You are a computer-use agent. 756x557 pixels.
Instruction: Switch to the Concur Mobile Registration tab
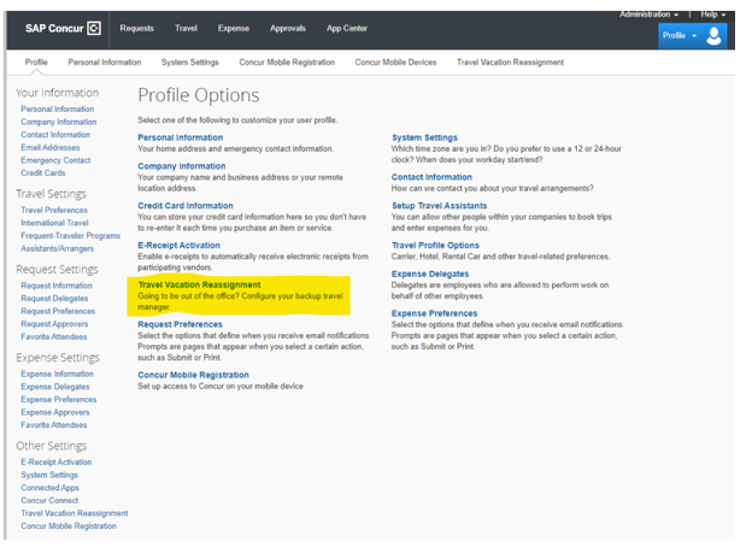click(287, 62)
